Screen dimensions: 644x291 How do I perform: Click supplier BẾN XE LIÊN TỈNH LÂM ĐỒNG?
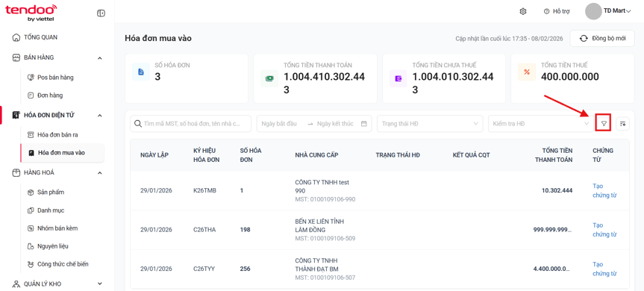pyautogui.click(x=319, y=226)
